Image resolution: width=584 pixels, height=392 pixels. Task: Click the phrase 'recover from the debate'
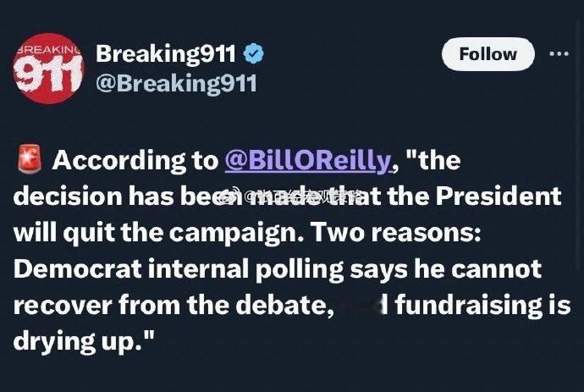tap(174, 305)
